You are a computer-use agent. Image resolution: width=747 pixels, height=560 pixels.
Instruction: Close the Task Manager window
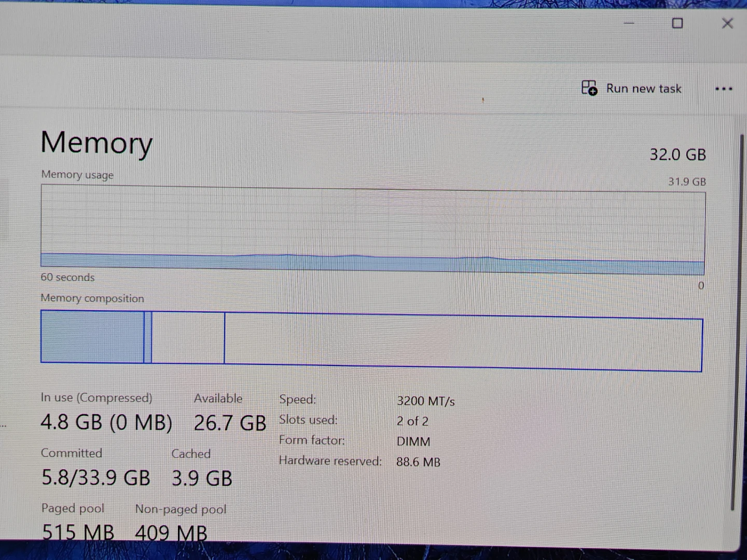point(727,23)
